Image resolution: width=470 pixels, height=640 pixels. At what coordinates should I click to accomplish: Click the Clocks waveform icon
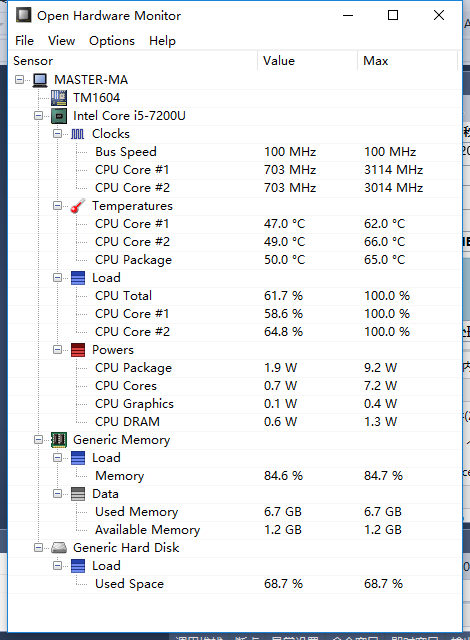coord(78,134)
